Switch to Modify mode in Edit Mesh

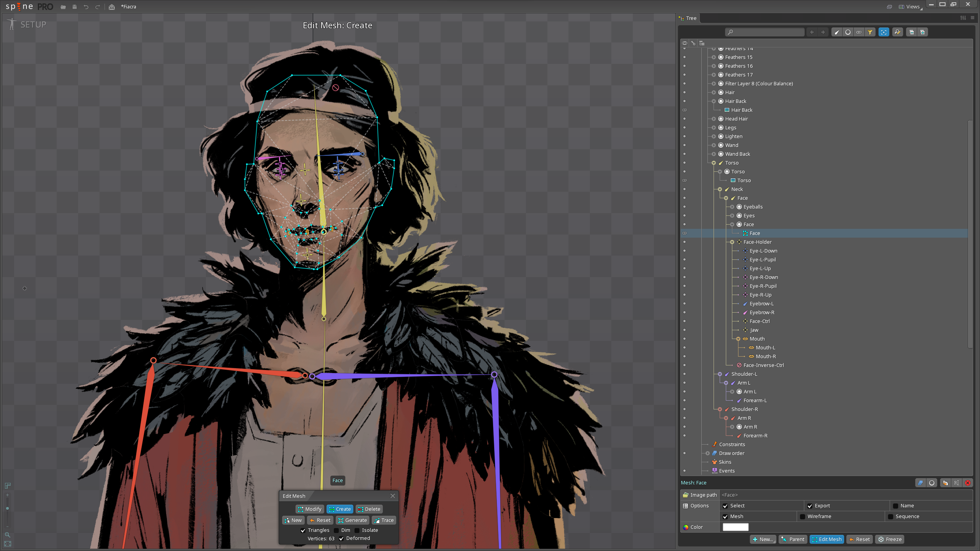pos(310,509)
